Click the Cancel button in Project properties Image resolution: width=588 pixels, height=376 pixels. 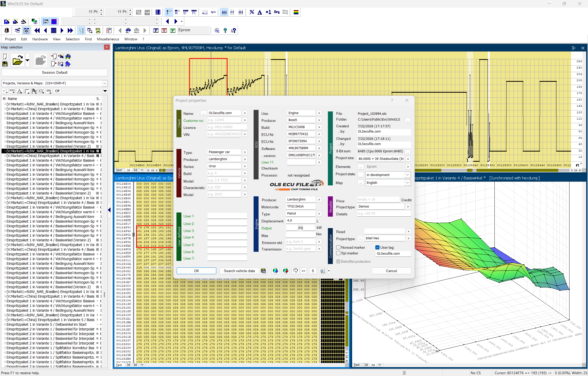(391, 271)
